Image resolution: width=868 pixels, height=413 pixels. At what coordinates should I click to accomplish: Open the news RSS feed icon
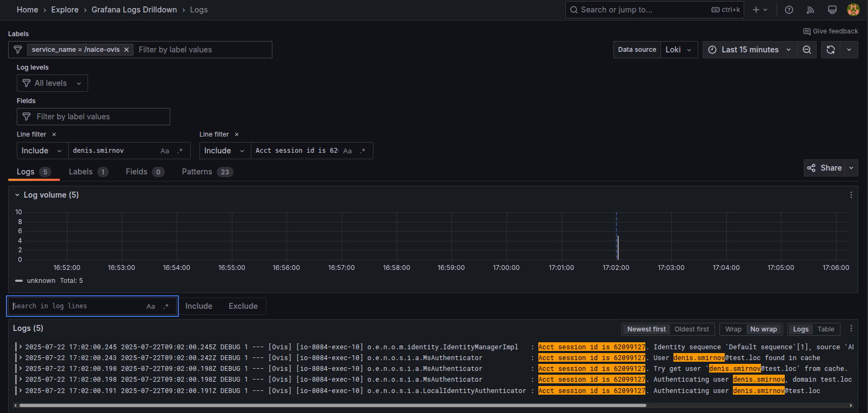pos(810,10)
